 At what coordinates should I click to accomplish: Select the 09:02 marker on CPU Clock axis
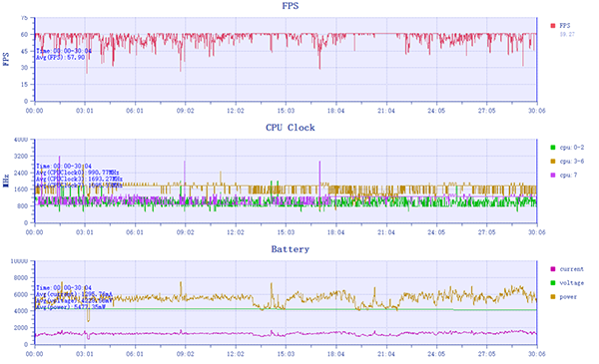click(186, 232)
